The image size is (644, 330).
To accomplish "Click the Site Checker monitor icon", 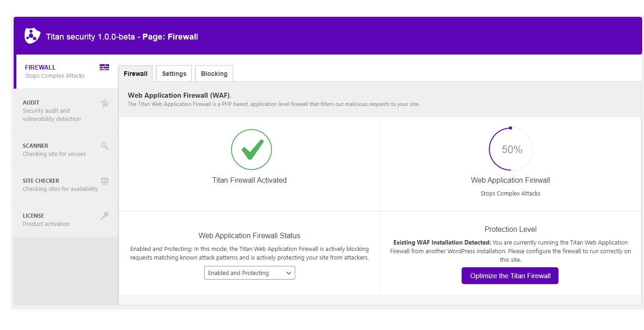I will [x=105, y=181].
